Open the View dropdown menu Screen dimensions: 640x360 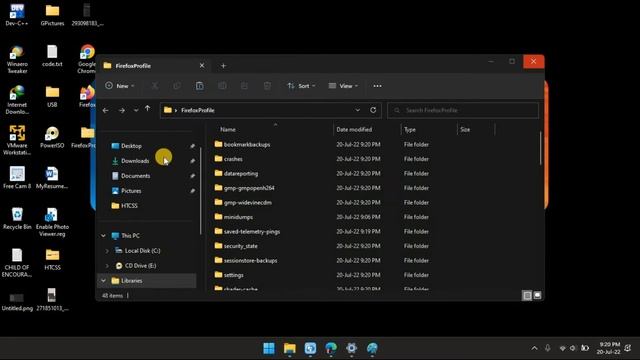343,86
